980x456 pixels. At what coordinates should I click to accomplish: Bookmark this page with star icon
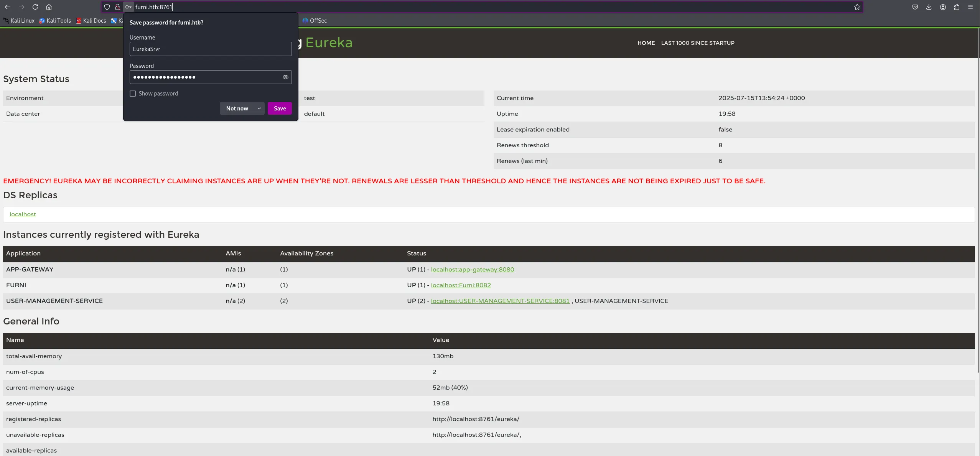(x=857, y=7)
